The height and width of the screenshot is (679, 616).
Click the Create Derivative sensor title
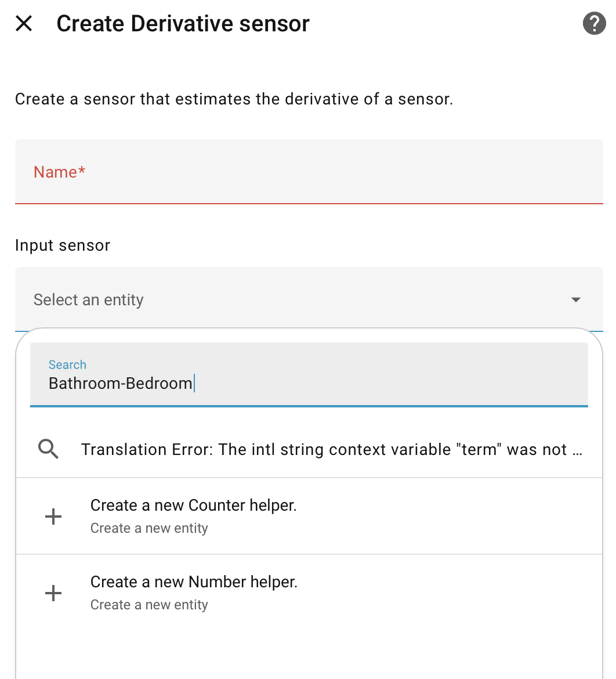(x=183, y=24)
